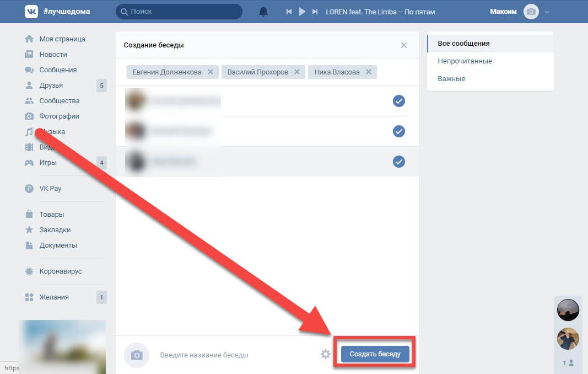This screenshot has height=374, width=588.
Task: Play the current track
Action: (302, 12)
